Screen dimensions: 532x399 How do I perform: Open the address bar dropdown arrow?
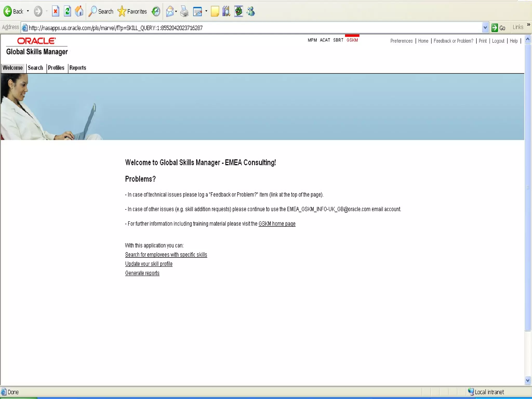(x=485, y=28)
